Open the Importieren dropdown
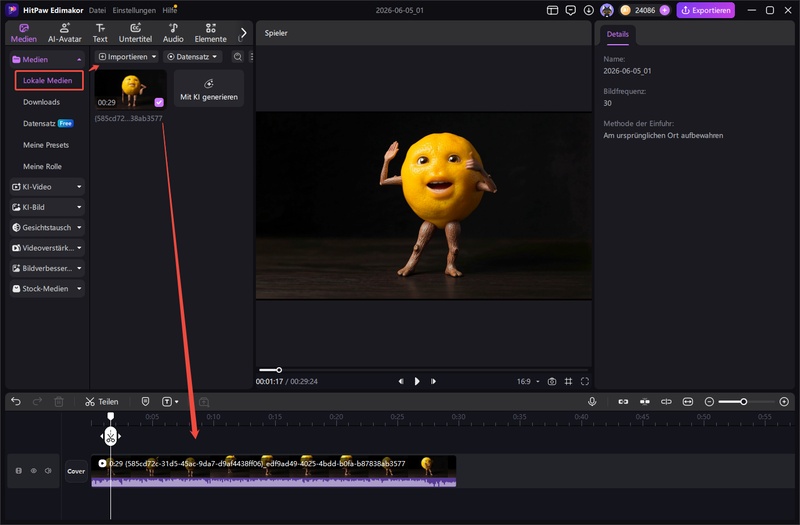Viewport: 800px width, 525px height. coord(127,57)
